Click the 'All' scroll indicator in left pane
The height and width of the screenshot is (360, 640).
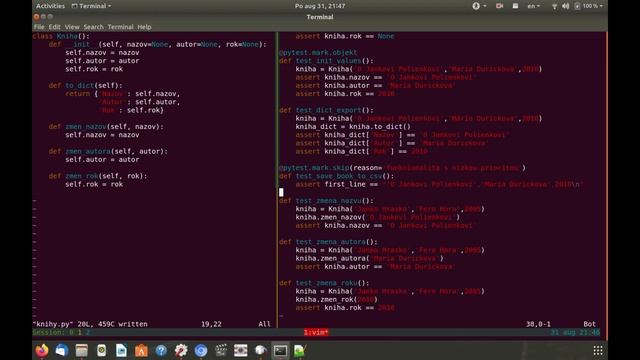pyautogui.click(x=264, y=324)
